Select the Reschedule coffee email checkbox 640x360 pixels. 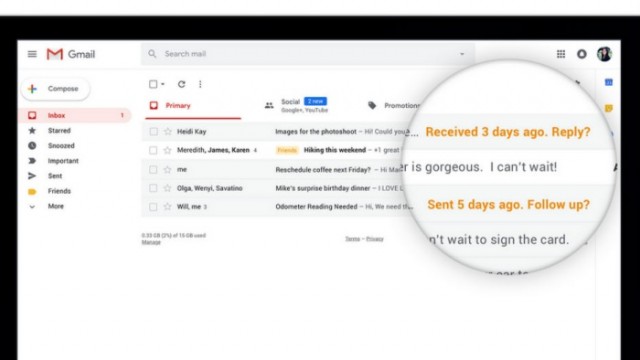tap(153, 169)
